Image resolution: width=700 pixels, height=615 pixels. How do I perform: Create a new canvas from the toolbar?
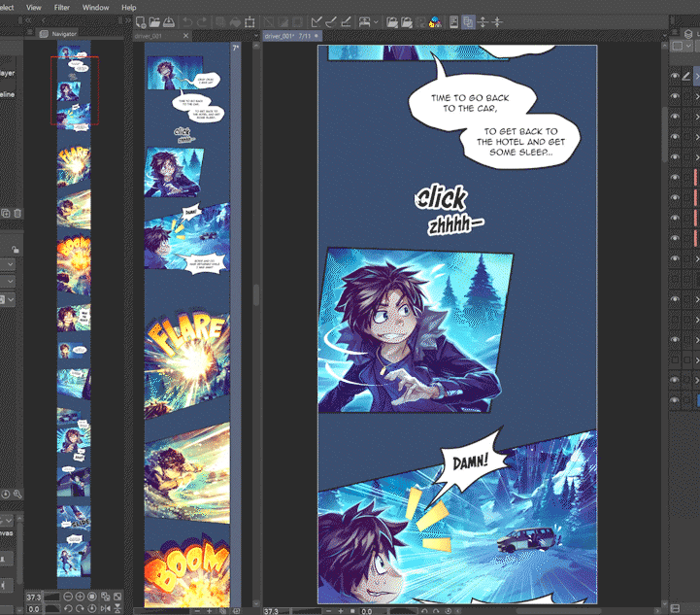140,22
